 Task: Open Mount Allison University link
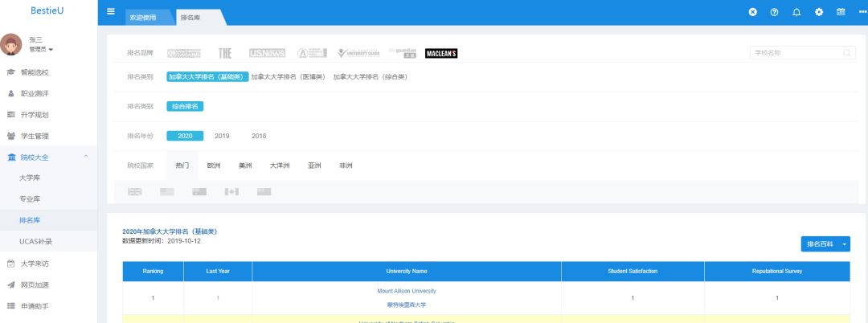(406, 291)
